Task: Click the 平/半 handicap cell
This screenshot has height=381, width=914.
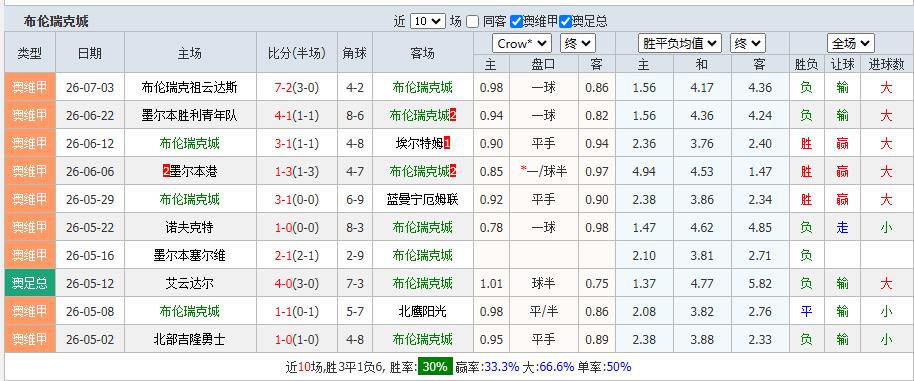Action: [543, 312]
